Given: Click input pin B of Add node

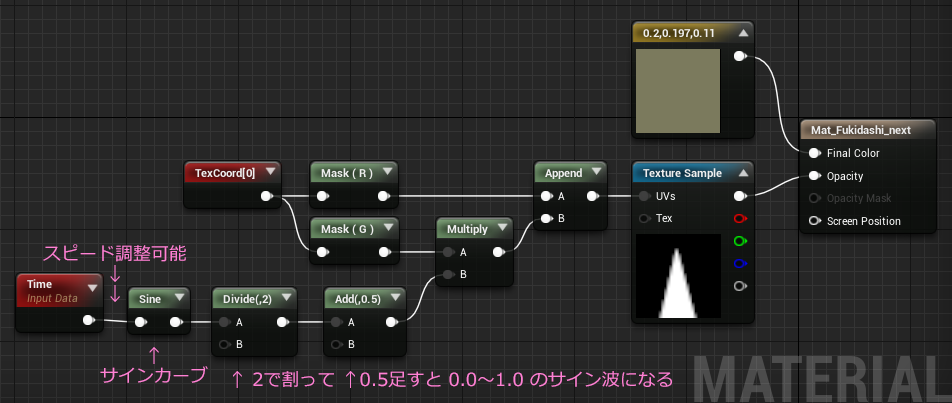Looking at the screenshot, I should point(336,344).
